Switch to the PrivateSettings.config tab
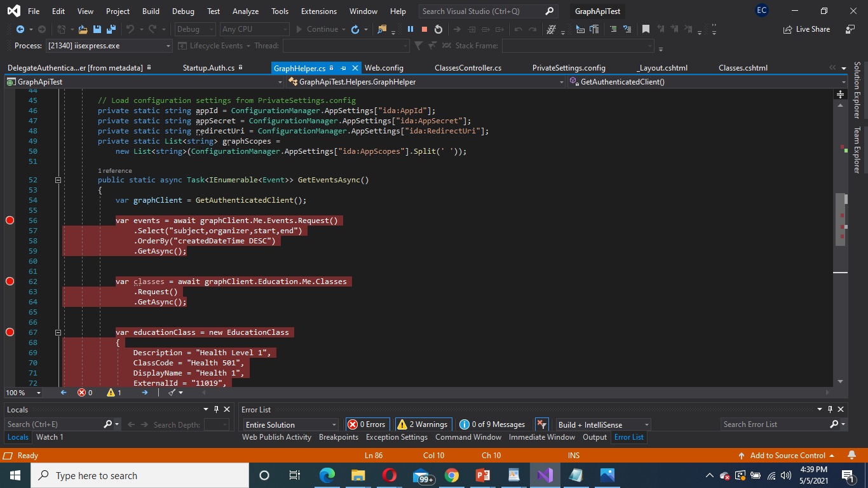The image size is (868, 488). click(x=569, y=68)
